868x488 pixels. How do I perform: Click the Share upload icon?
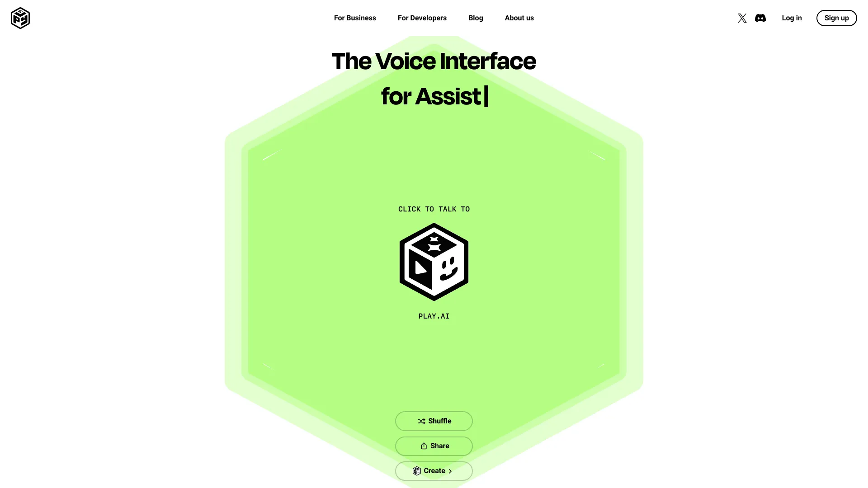tap(423, 446)
